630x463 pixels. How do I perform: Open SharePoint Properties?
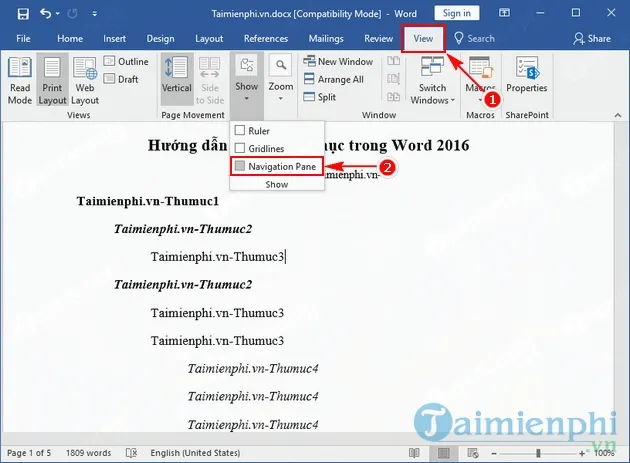coord(526,78)
